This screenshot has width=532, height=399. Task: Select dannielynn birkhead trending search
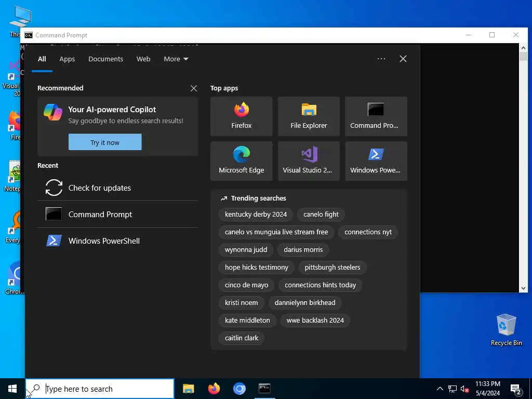click(304, 303)
